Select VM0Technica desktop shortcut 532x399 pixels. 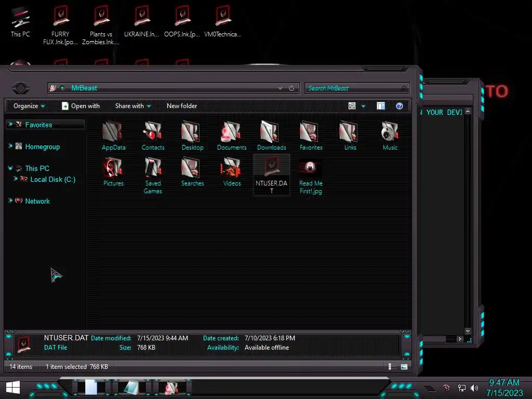pyautogui.click(x=222, y=21)
